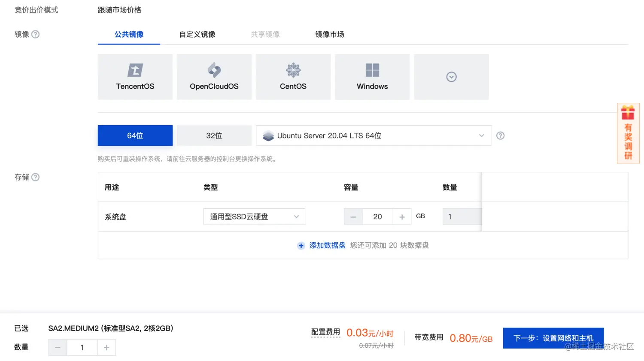The height and width of the screenshot is (361, 644).
Task: Click the system disk capacity field showing 20
Action: pos(378,217)
